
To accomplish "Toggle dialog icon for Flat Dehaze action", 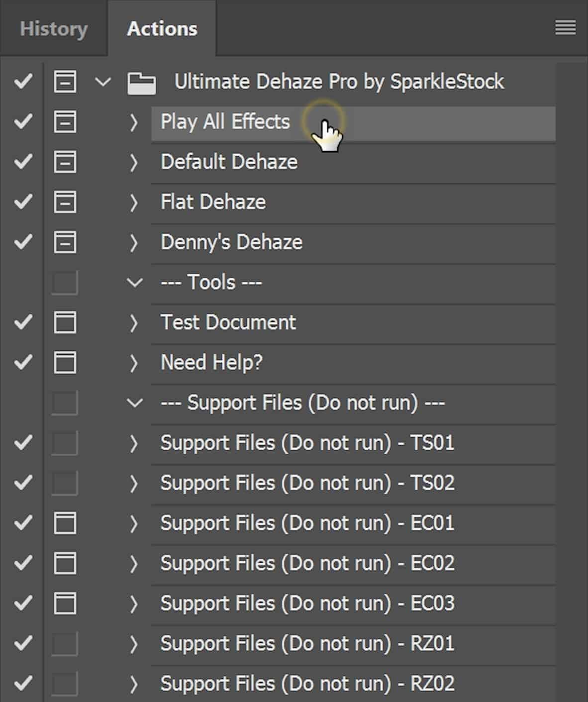I will pyautogui.click(x=65, y=202).
